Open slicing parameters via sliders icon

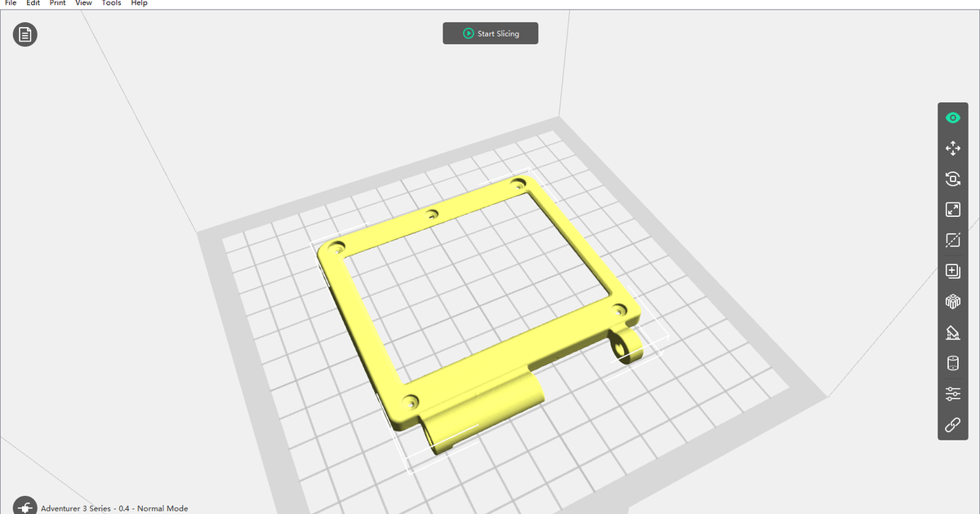pos(952,393)
